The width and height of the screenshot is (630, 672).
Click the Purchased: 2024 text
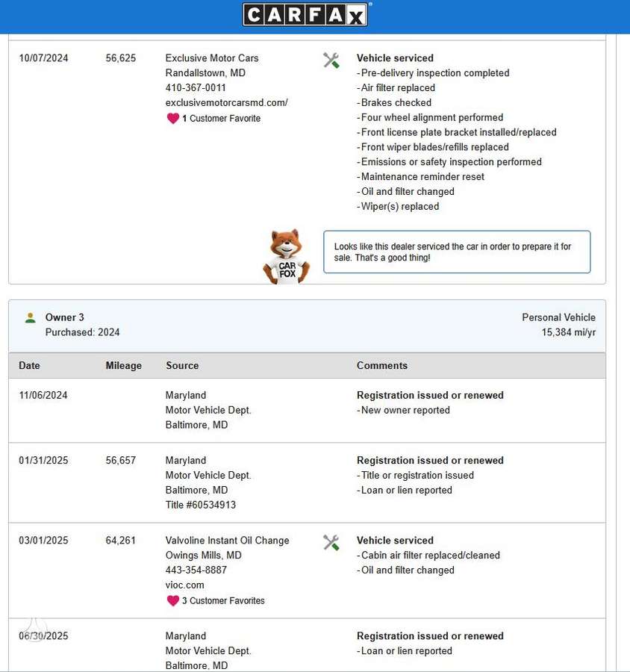click(82, 332)
